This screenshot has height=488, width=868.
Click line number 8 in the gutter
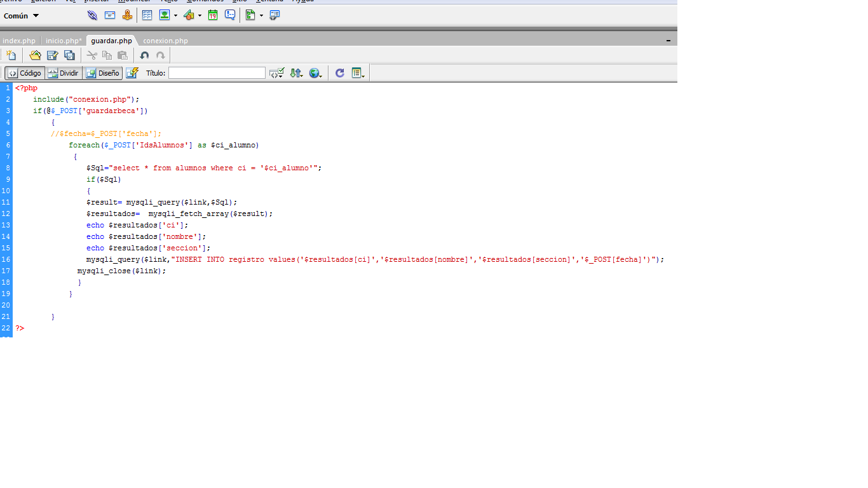8,168
